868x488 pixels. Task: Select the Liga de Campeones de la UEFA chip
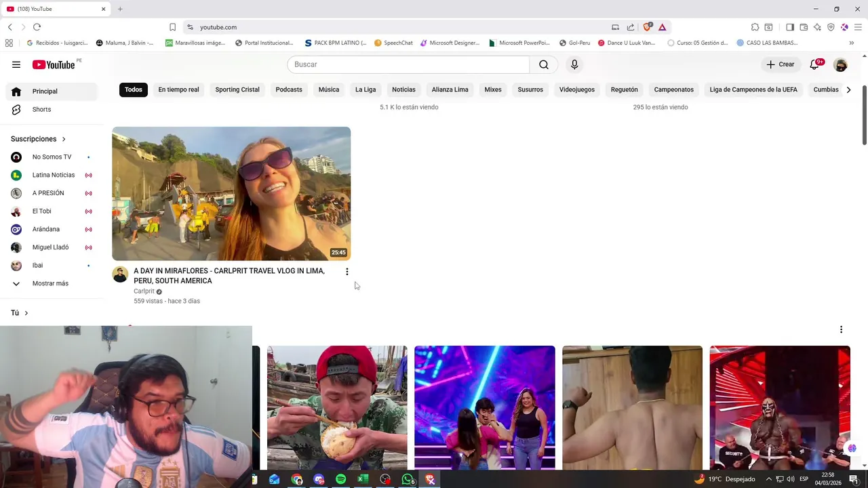click(x=753, y=89)
